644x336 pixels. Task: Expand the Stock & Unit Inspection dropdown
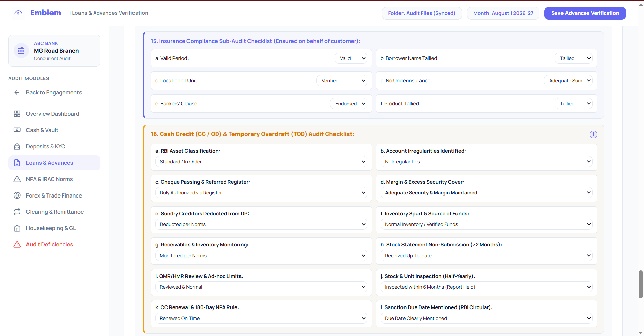(487, 287)
